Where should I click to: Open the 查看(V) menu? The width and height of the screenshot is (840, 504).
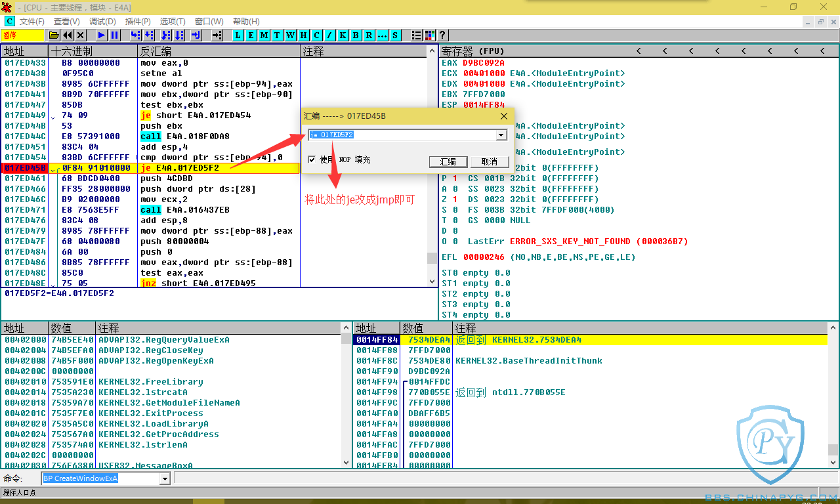(x=67, y=22)
